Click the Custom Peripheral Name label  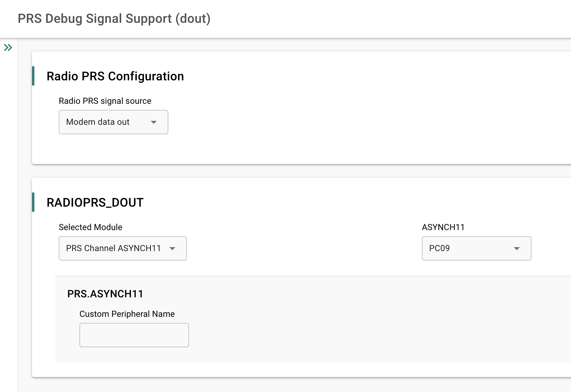pyautogui.click(x=127, y=314)
